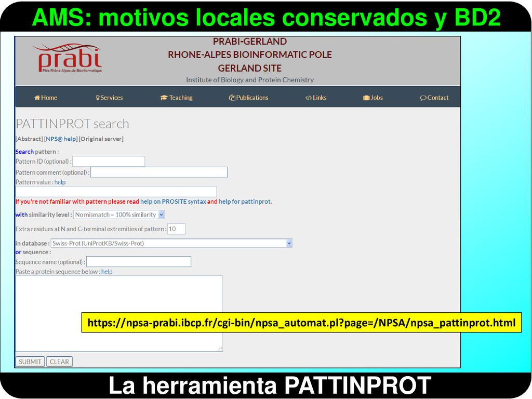Expand the similarity level dropdown
532x399 pixels.
click(x=119, y=215)
